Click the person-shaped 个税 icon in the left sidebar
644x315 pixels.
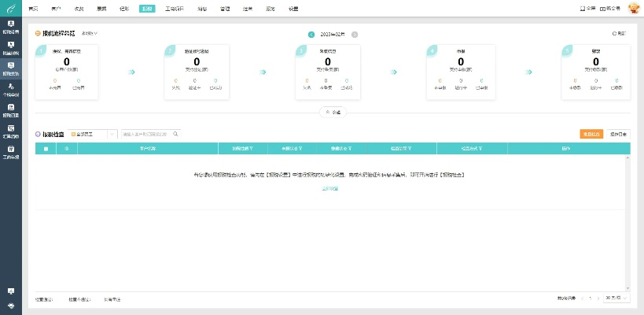coord(10,87)
